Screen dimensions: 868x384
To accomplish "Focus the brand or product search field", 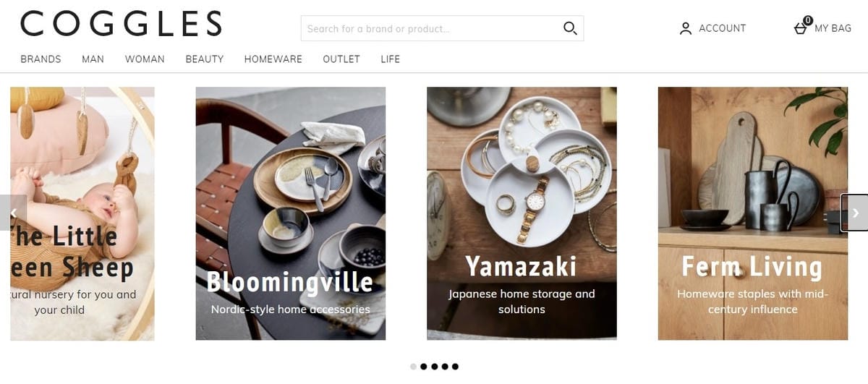I will click(x=430, y=29).
